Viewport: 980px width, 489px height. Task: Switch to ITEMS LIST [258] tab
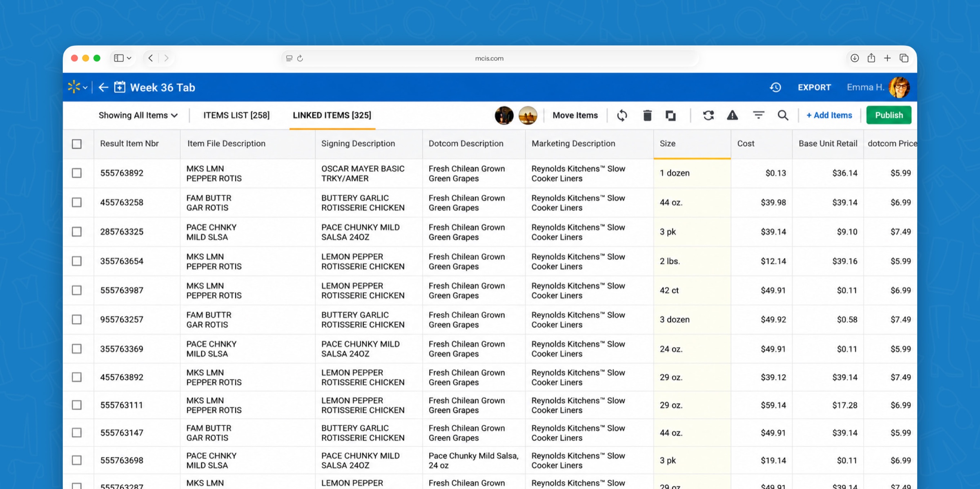(x=236, y=115)
